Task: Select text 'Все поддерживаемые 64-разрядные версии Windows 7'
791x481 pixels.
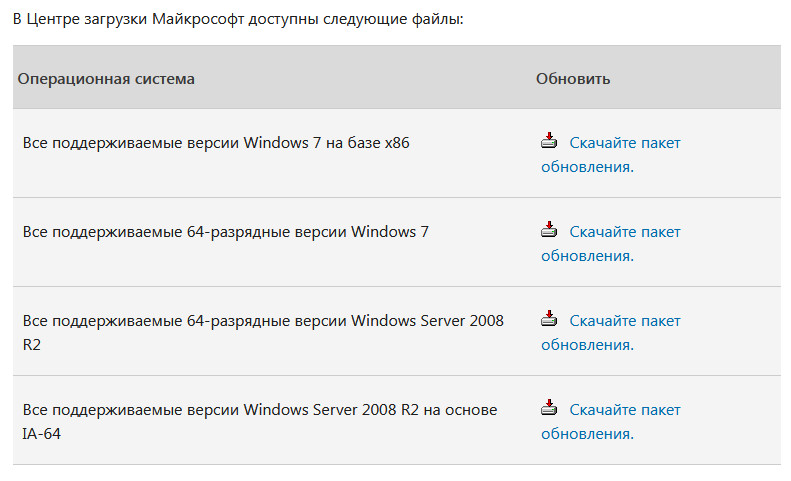Action: [225, 232]
